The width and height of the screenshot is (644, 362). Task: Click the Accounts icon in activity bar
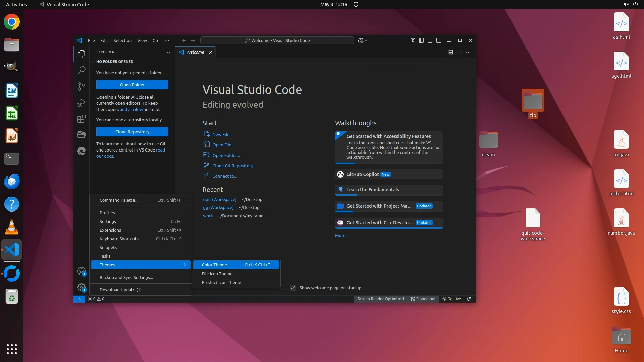coord(82,271)
